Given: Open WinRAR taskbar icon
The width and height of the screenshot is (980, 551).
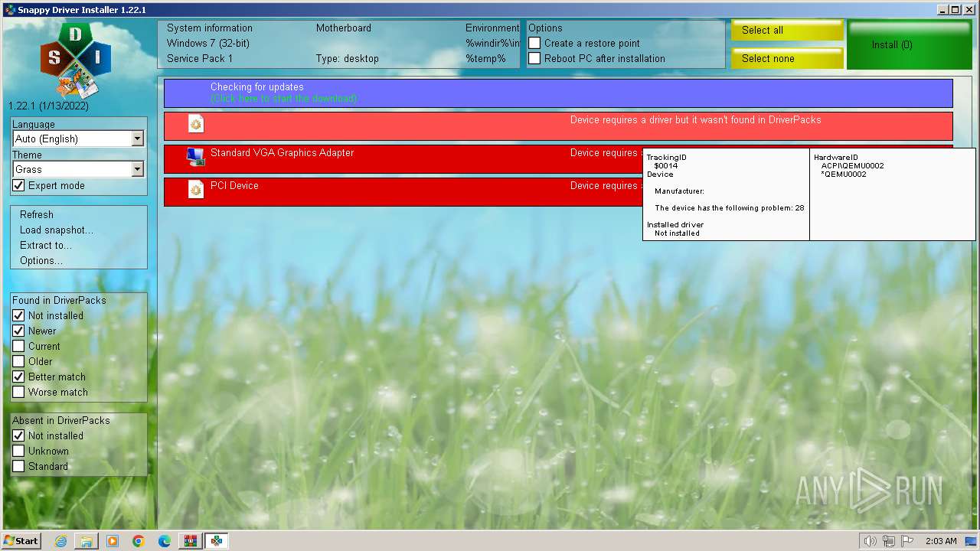Looking at the screenshot, I should click(x=191, y=541).
